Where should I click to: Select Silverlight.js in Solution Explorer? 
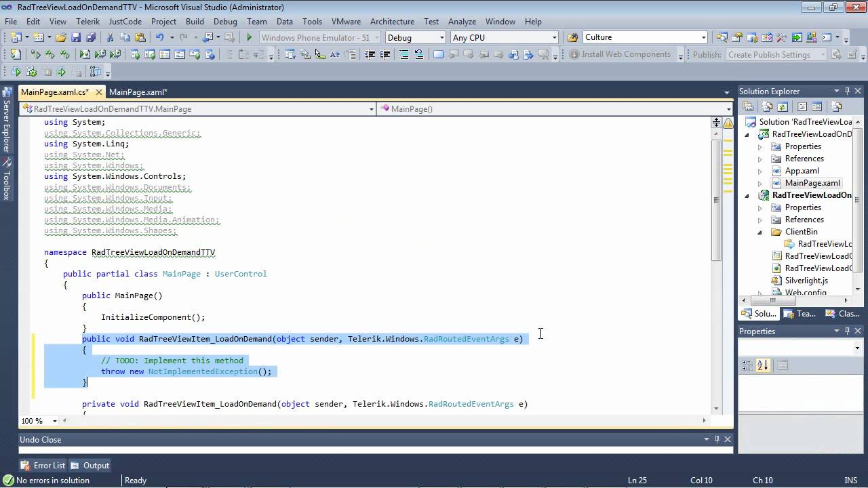pyautogui.click(x=806, y=281)
